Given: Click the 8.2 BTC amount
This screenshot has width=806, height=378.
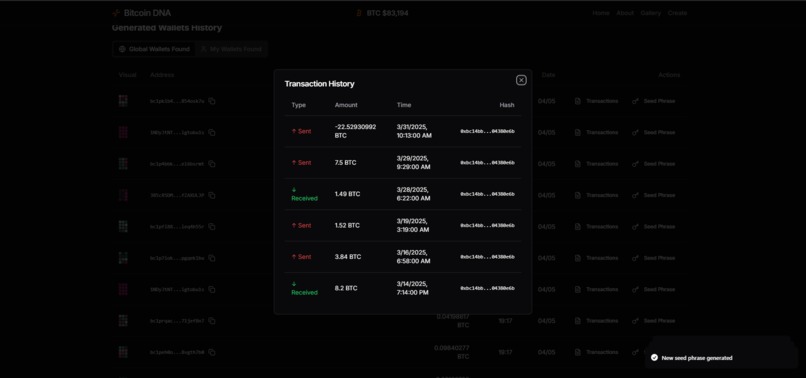Looking at the screenshot, I should 346,288.
